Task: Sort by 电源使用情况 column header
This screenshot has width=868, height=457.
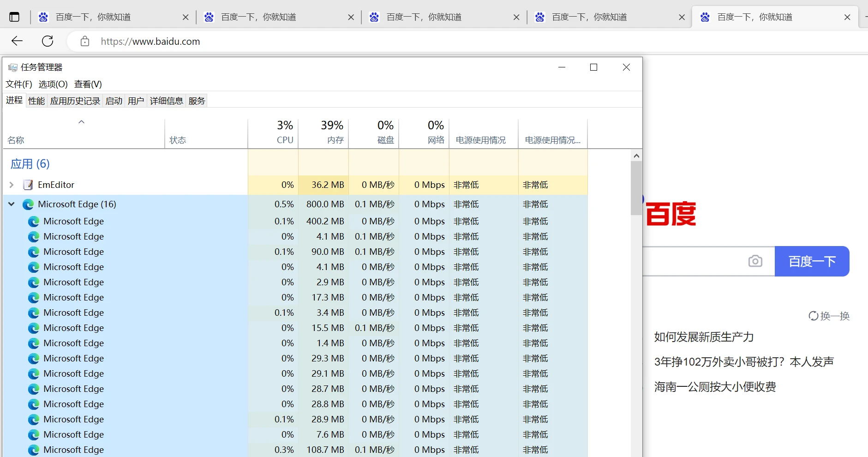Action: [484, 134]
